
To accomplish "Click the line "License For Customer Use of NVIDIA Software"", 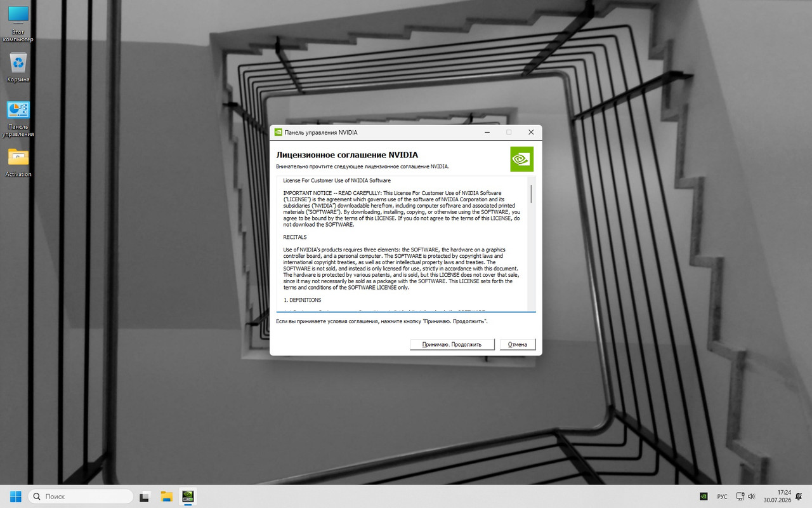I will coord(337,180).
